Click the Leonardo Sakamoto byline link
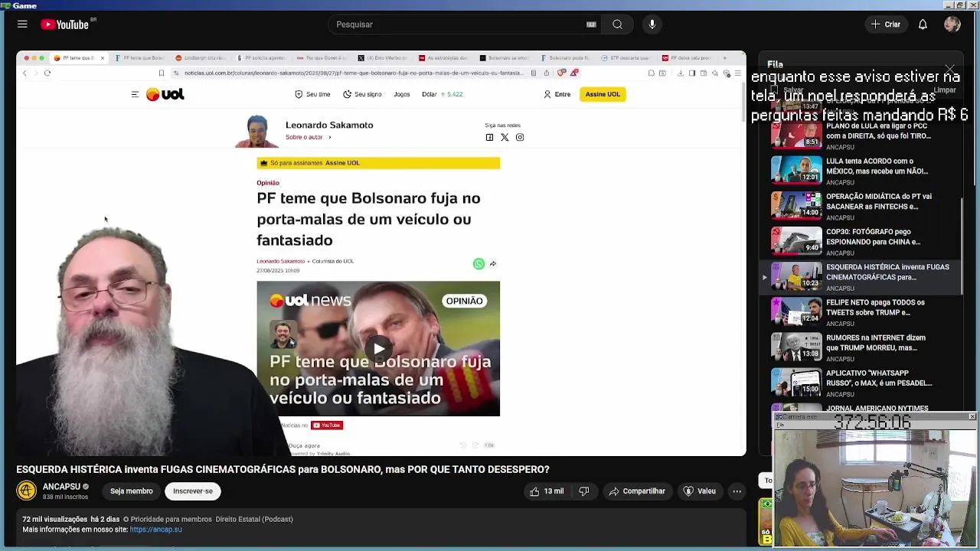Screen dimensions: 980x551 (280, 261)
